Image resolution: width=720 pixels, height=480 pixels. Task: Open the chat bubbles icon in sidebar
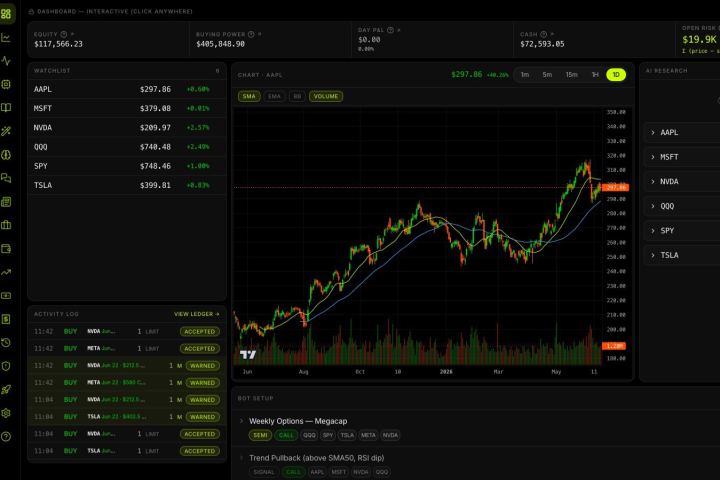(x=6, y=178)
